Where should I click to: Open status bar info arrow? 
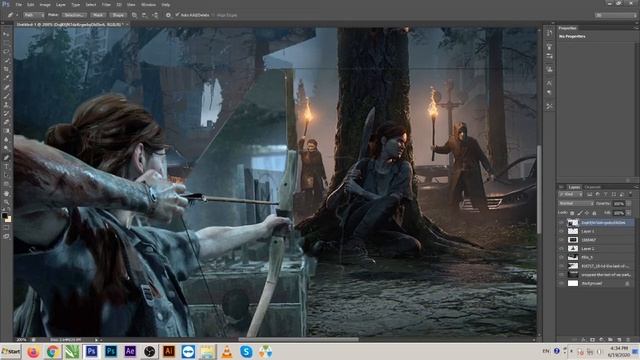tap(97, 340)
